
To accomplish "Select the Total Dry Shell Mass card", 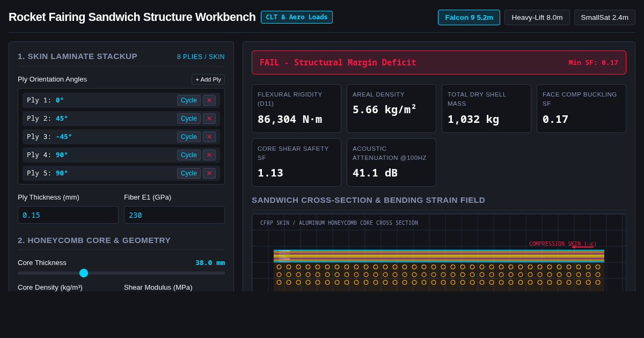I will pyautogui.click(x=486, y=108).
